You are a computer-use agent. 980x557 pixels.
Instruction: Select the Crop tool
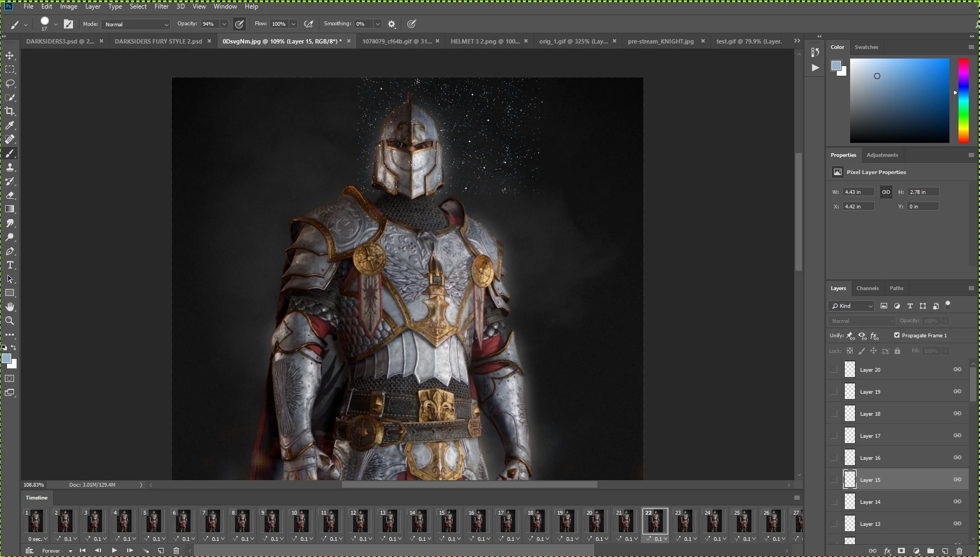[10, 111]
